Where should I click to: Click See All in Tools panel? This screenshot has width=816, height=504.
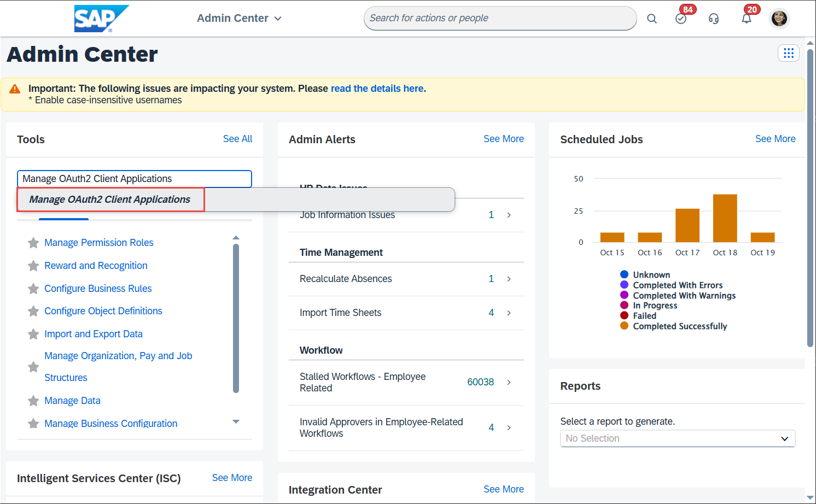[x=237, y=139]
